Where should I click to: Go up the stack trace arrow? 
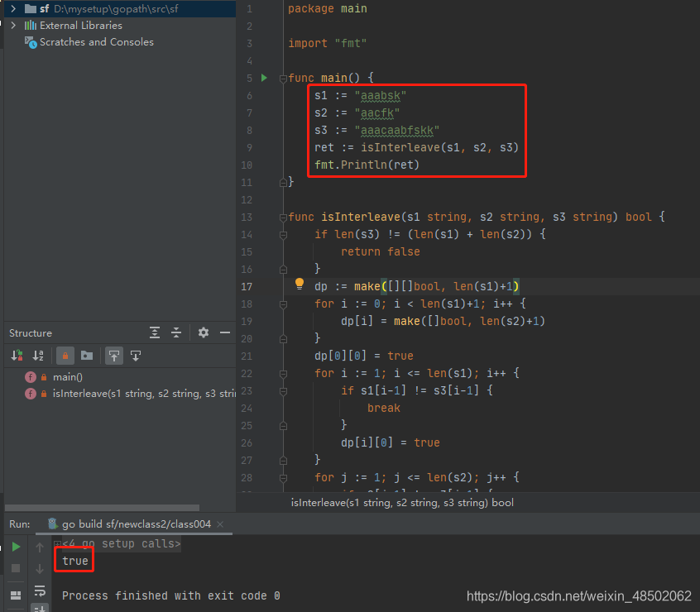(x=39, y=547)
